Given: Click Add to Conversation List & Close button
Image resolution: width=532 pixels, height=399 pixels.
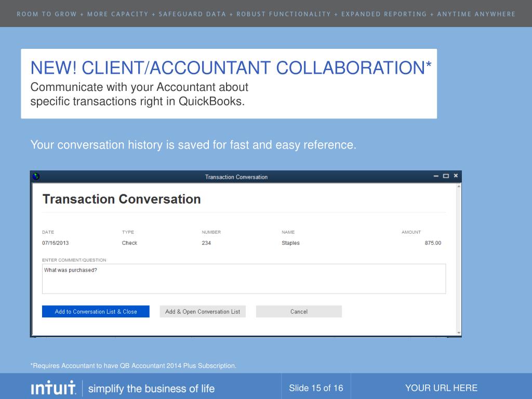Looking at the screenshot, I should [96, 312].
